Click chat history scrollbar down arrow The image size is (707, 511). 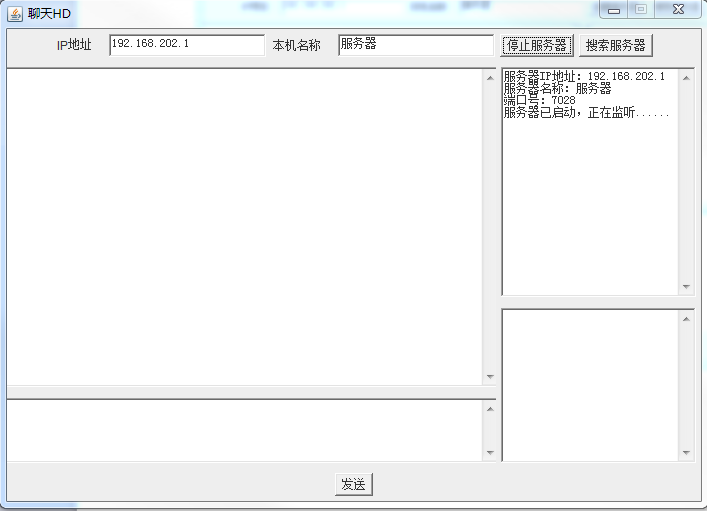click(490, 377)
